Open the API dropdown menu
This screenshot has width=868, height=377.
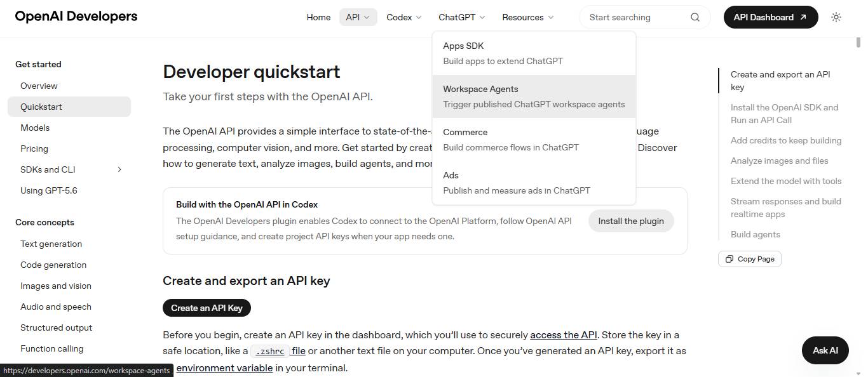point(358,17)
